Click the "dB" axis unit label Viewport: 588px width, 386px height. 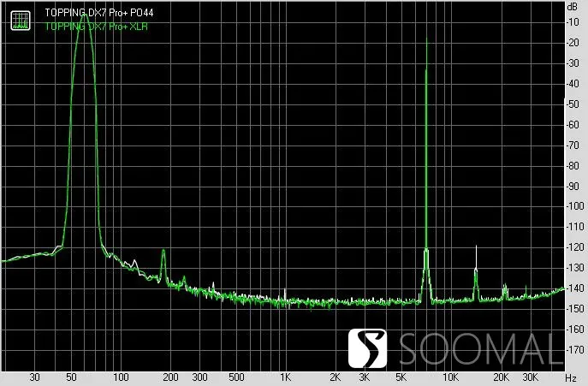click(573, 6)
